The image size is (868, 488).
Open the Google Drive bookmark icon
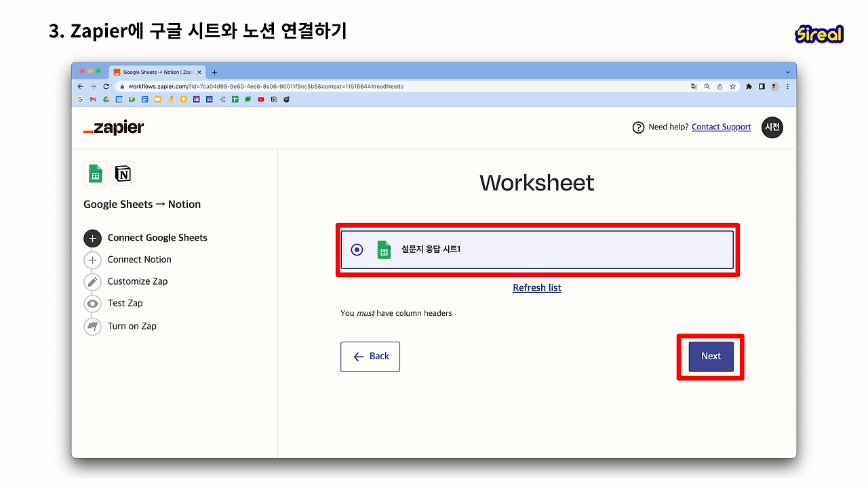[106, 100]
